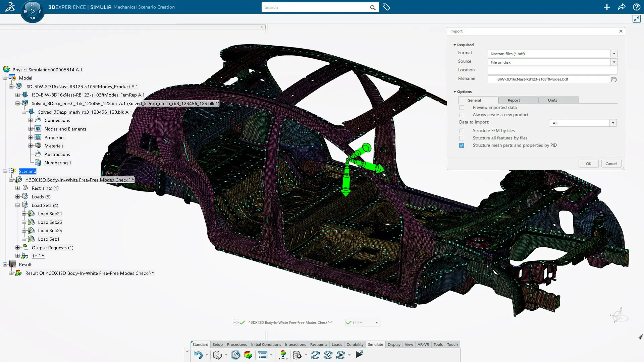Click the colored results contour icon
Image resolution: width=644 pixels, height=362 pixels.
pos(249,355)
